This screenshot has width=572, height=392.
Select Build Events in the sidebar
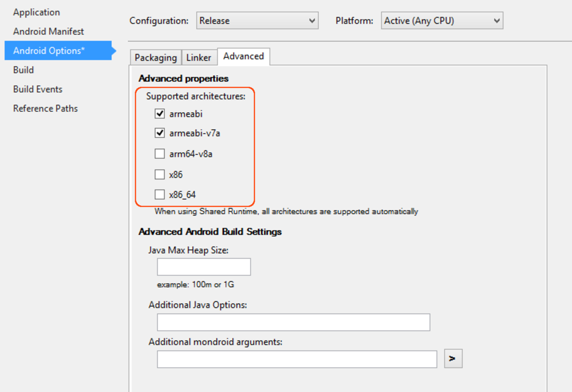(37, 89)
